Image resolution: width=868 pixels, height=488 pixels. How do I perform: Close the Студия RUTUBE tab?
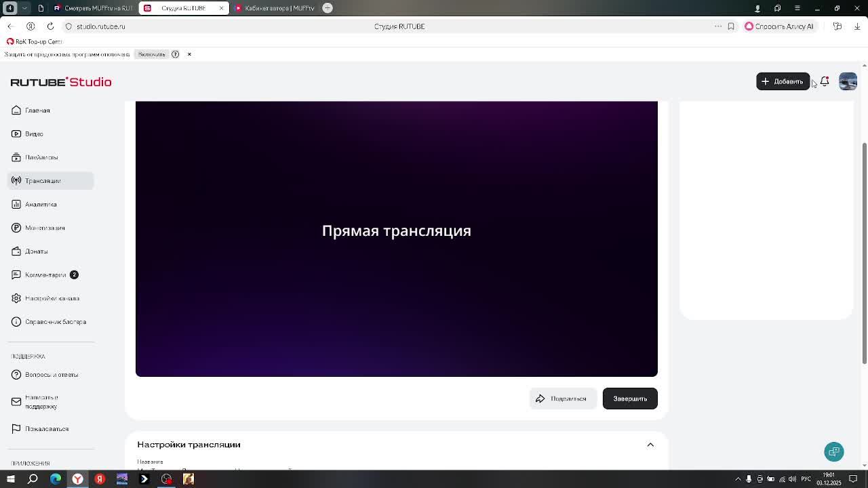[221, 8]
